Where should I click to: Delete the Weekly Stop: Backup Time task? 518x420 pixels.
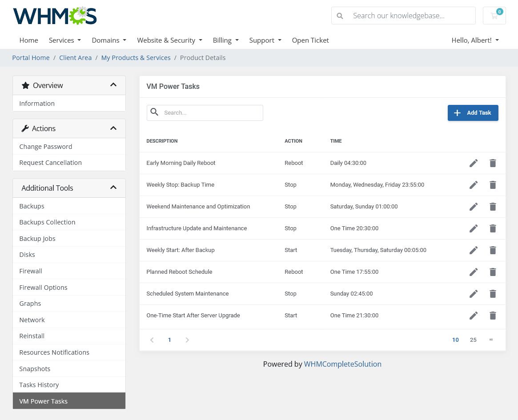[493, 185]
